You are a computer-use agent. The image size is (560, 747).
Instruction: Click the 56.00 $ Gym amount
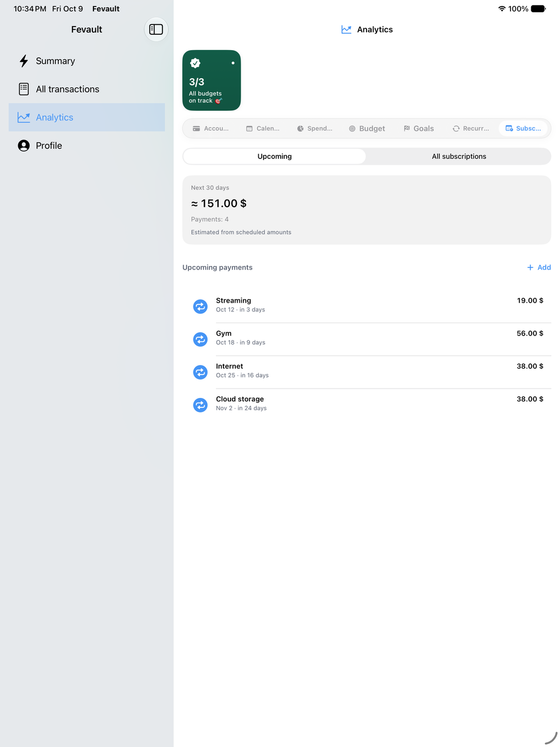coord(530,334)
